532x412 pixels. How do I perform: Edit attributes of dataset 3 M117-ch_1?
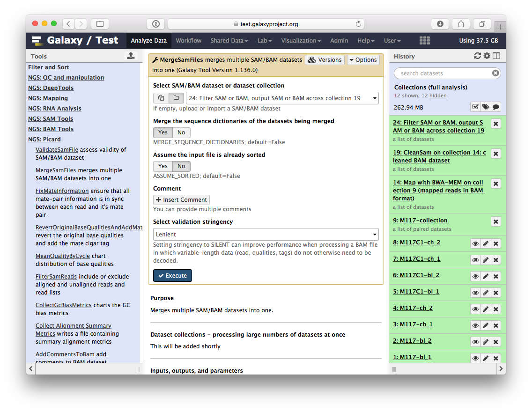tap(486, 325)
